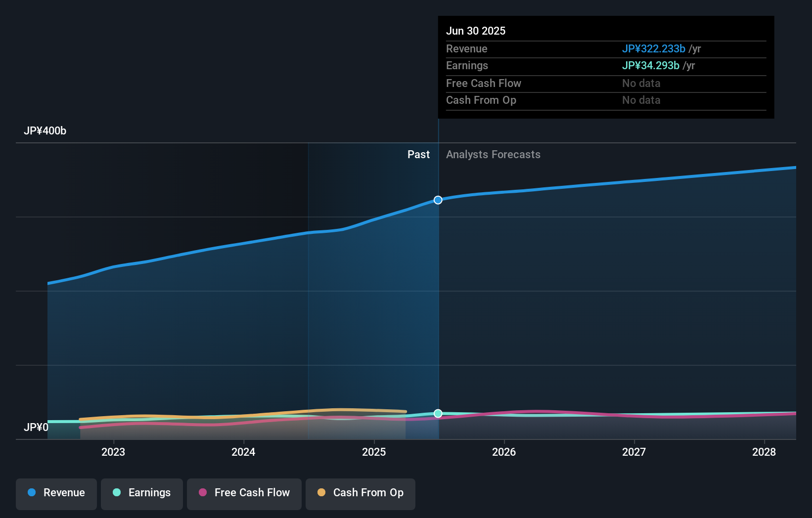
Task: Toggle the Free Cash Flow legend series
Action: pos(244,494)
